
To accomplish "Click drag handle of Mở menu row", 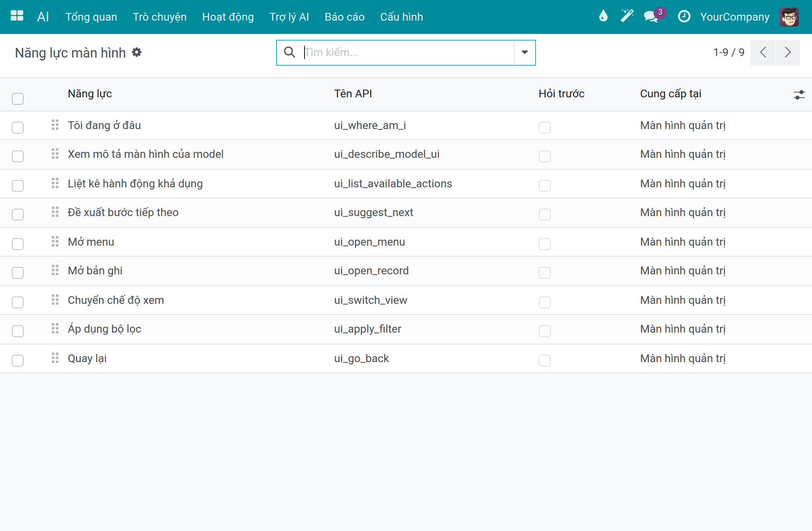I will 55,242.
